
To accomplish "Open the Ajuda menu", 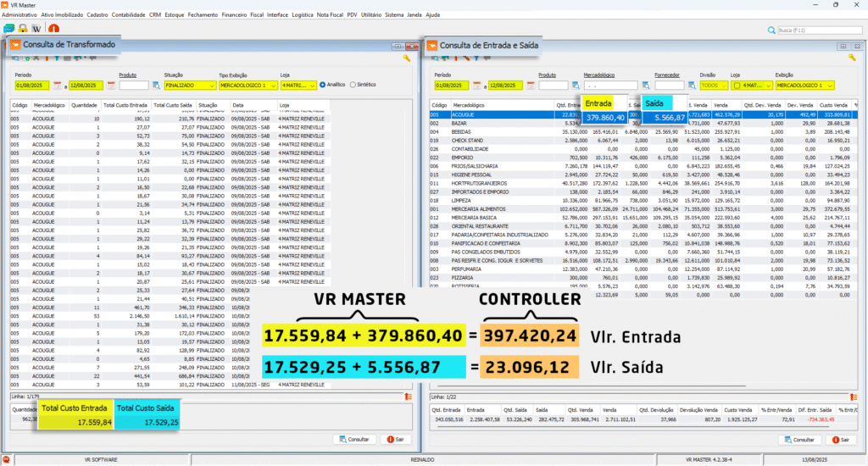I will pyautogui.click(x=432, y=15).
